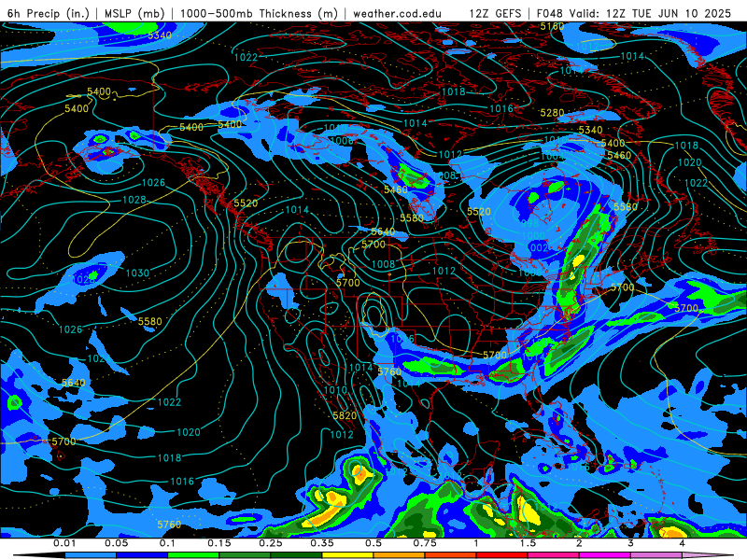The width and height of the screenshot is (747, 560).
Task: Select the bright green 0.1–0.15 legend swatch
Action: click(x=193, y=555)
